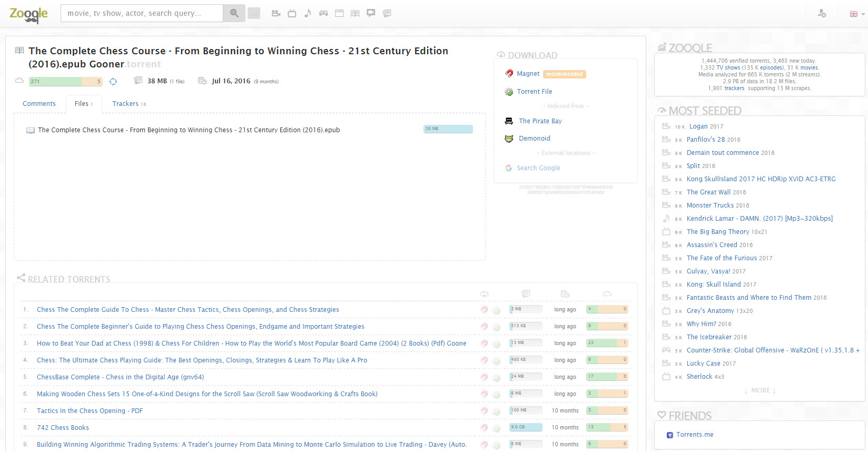Click magnet icon for first related torrent

(x=484, y=310)
